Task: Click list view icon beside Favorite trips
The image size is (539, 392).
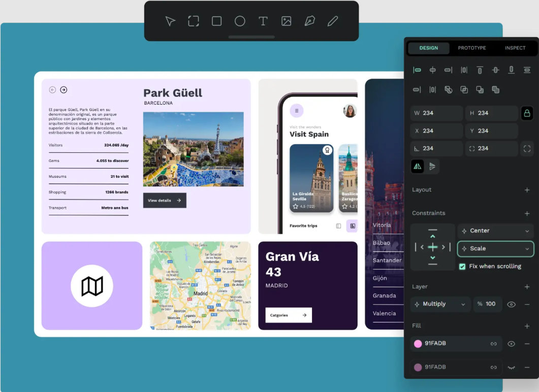Action: [339, 226]
